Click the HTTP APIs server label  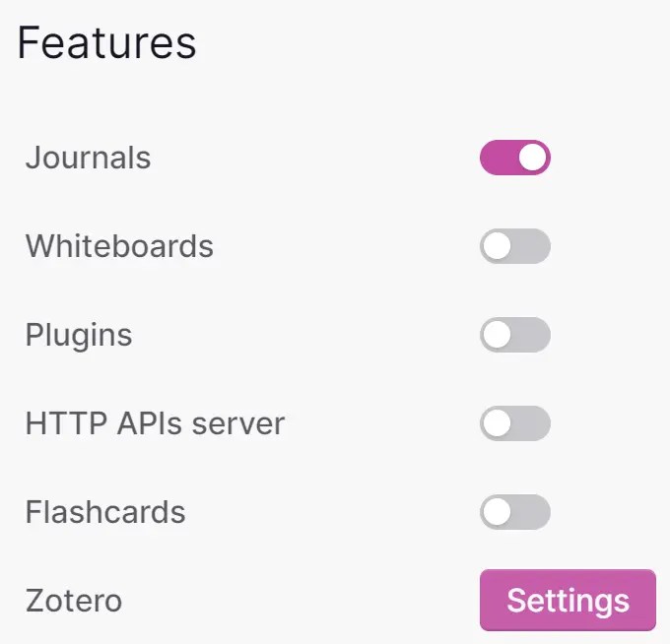coord(155,423)
